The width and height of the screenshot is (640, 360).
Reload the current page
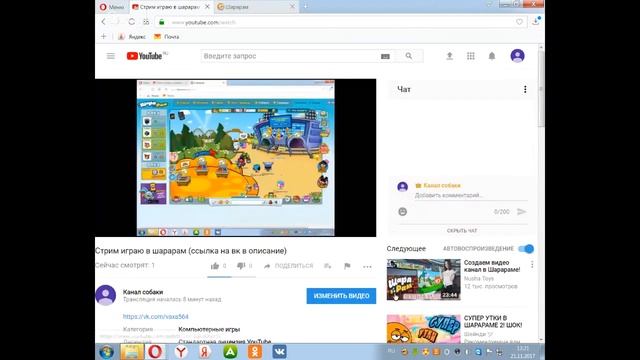point(131,22)
